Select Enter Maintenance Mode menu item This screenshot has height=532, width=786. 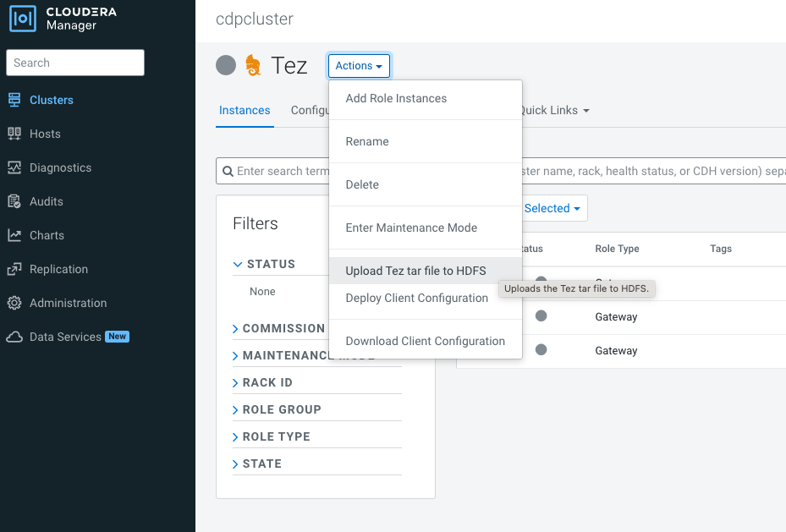[x=426, y=228]
